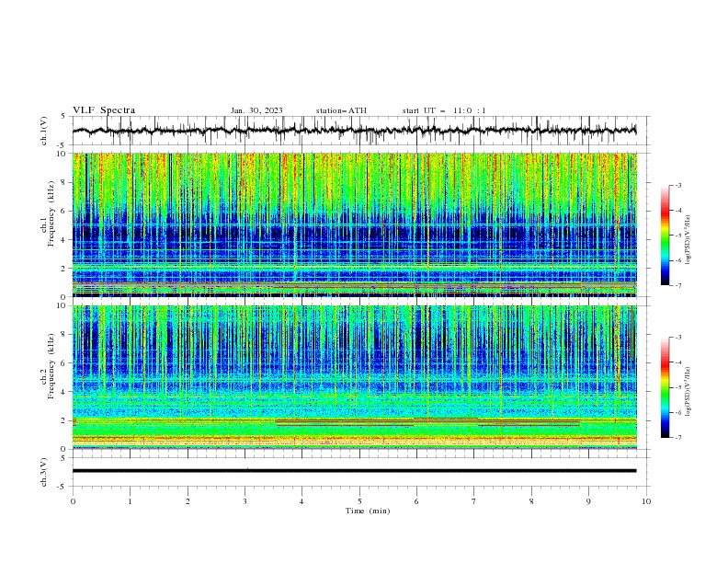Click the '4' kHz tick on ch.2 frequency axis
Image resolution: width=728 pixels, height=563 pixels.
(64, 392)
